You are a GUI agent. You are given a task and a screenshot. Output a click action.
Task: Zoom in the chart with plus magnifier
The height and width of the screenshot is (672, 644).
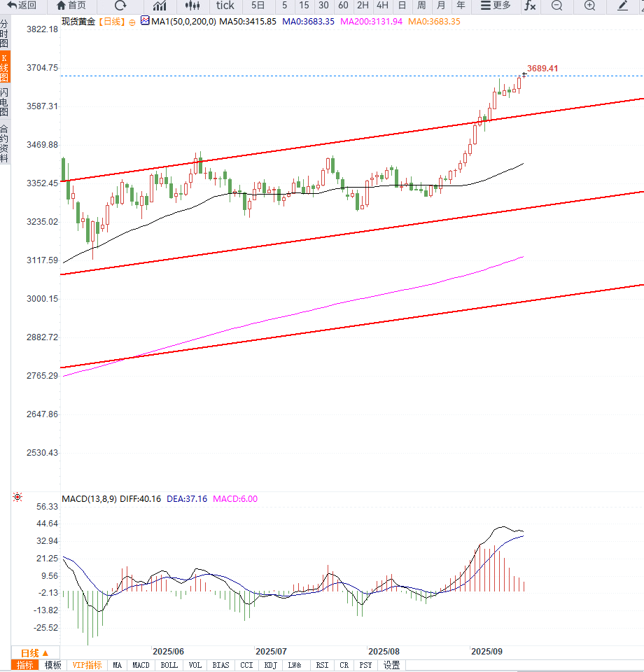(x=590, y=6)
